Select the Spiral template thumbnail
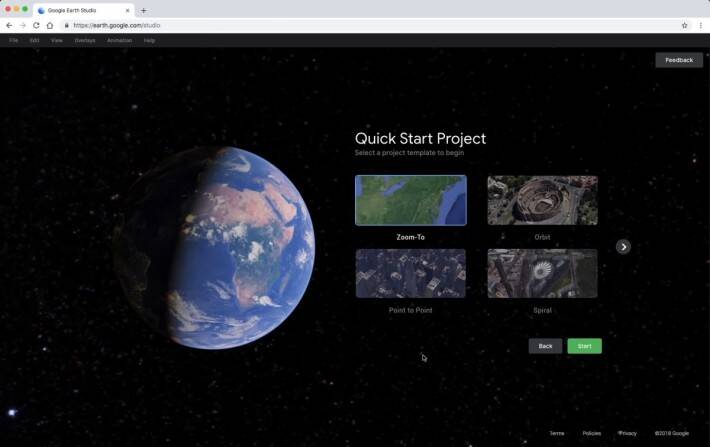This screenshot has height=447, width=710. [x=542, y=273]
